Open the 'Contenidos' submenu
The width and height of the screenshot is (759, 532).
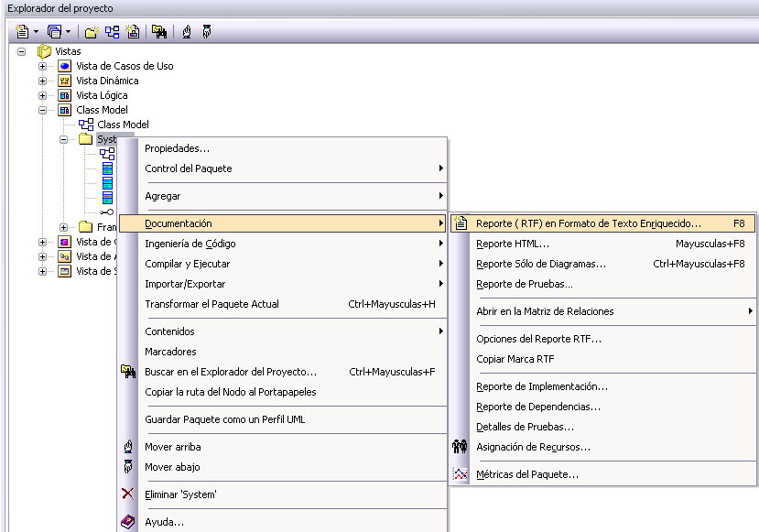point(283,331)
